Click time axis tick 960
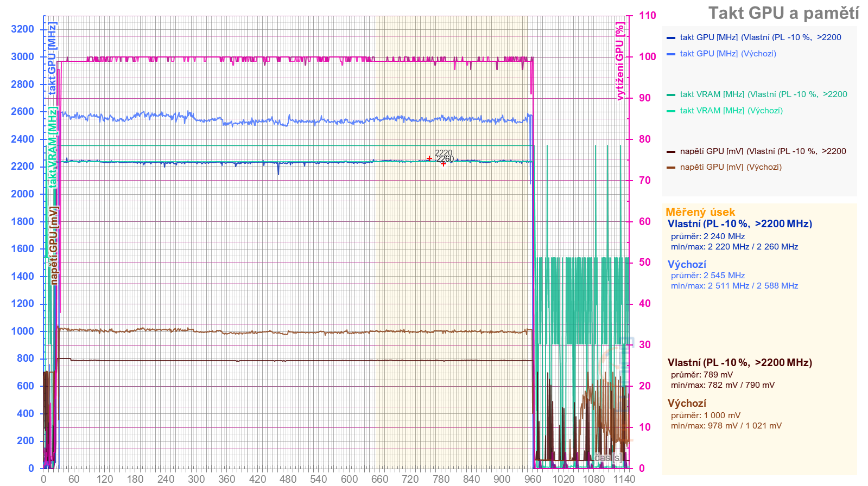 tap(533, 479)
